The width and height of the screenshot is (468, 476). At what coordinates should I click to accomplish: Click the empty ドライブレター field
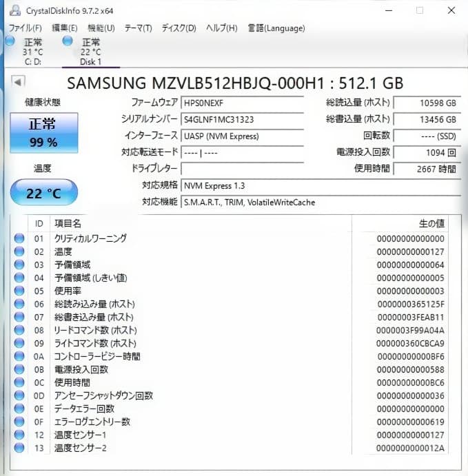coord(243,169)
